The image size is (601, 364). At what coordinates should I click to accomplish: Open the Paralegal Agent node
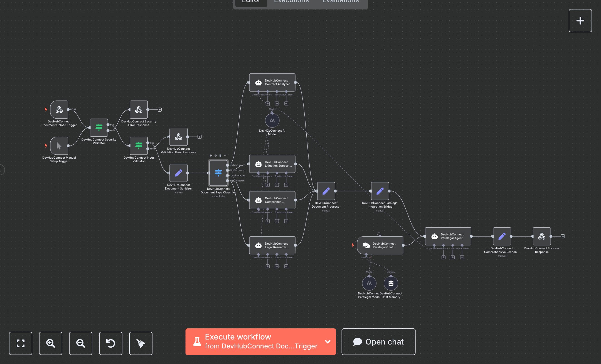448,236
